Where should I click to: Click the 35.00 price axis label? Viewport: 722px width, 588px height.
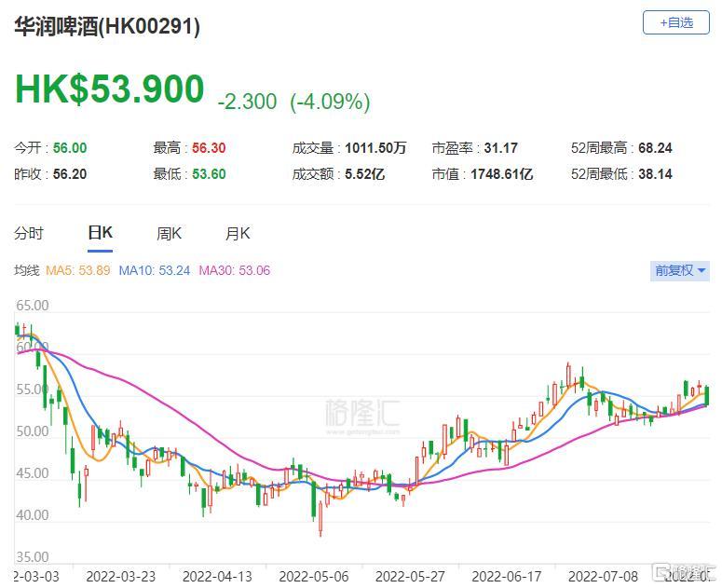[x=33, y=557]
